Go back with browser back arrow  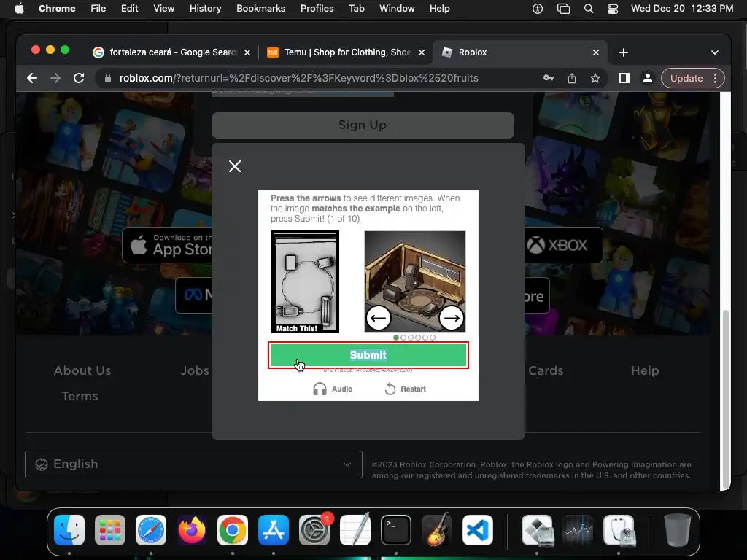tap(32, 78)
